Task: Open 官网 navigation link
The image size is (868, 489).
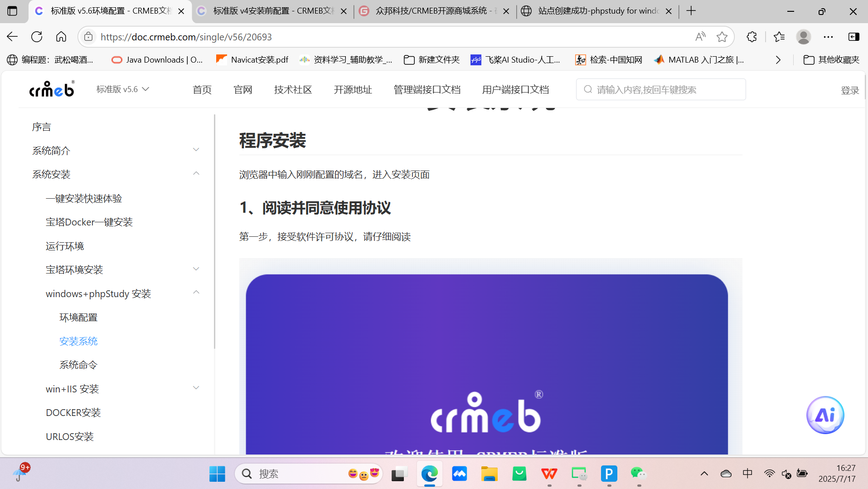Action: click(243, 90)
